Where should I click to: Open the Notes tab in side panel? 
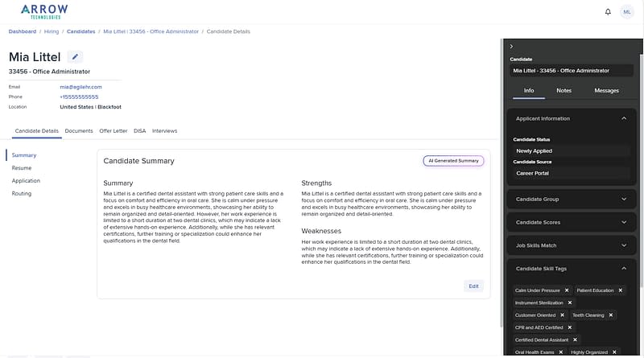coord(563,91)
